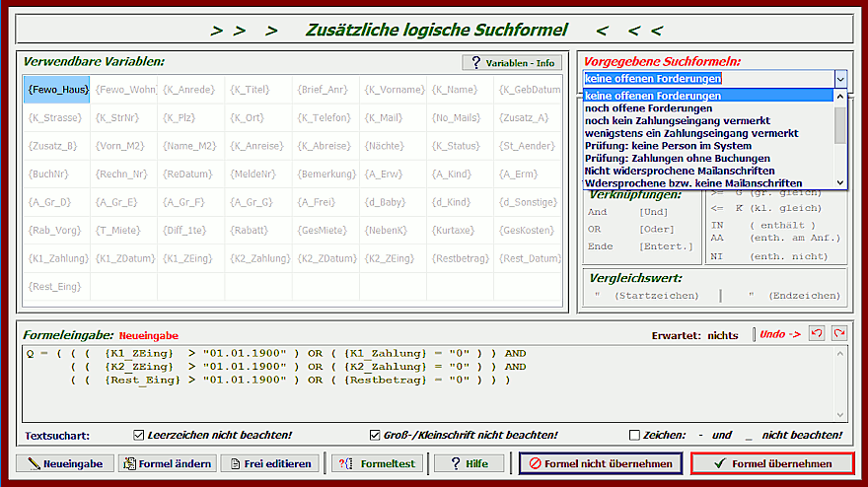This screenshot has width=868, height=487.
Task: Click Formel ändern button
Action: (166, 463)
